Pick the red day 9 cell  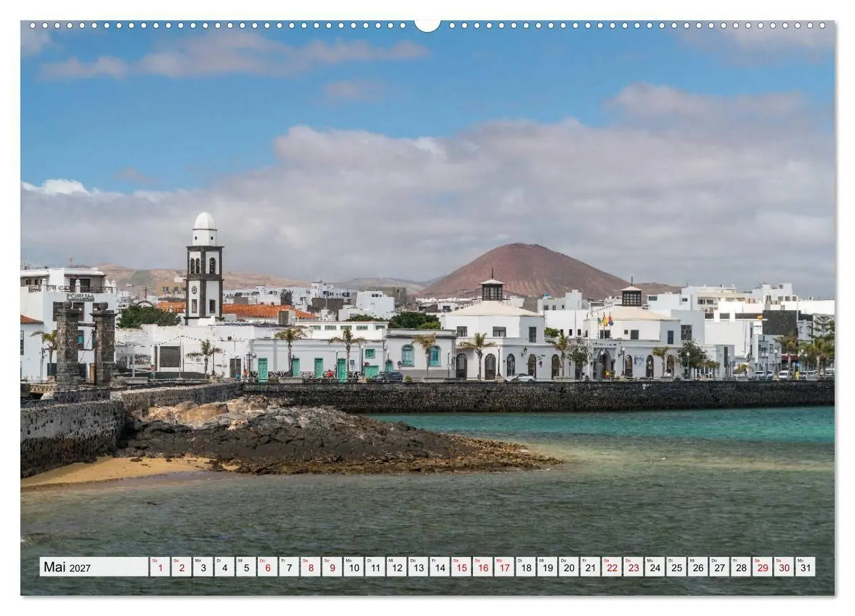pos(332,567)
